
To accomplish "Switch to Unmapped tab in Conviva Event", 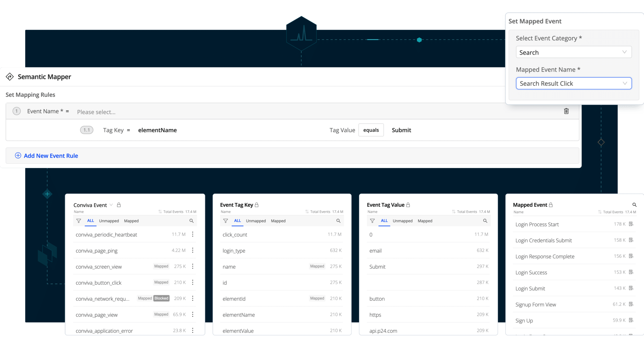I will [109, 221].
